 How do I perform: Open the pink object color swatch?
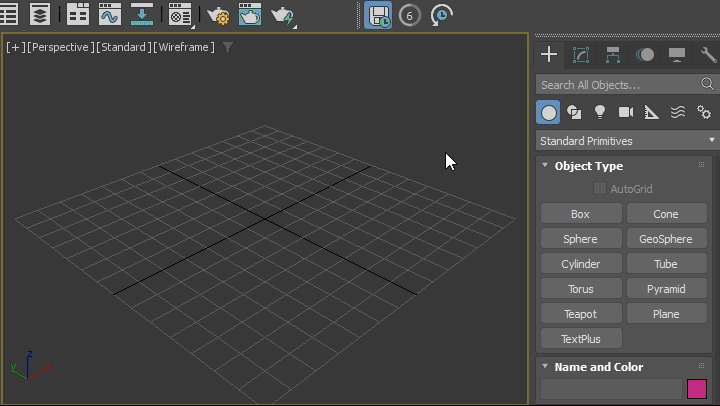coord(696,389)
